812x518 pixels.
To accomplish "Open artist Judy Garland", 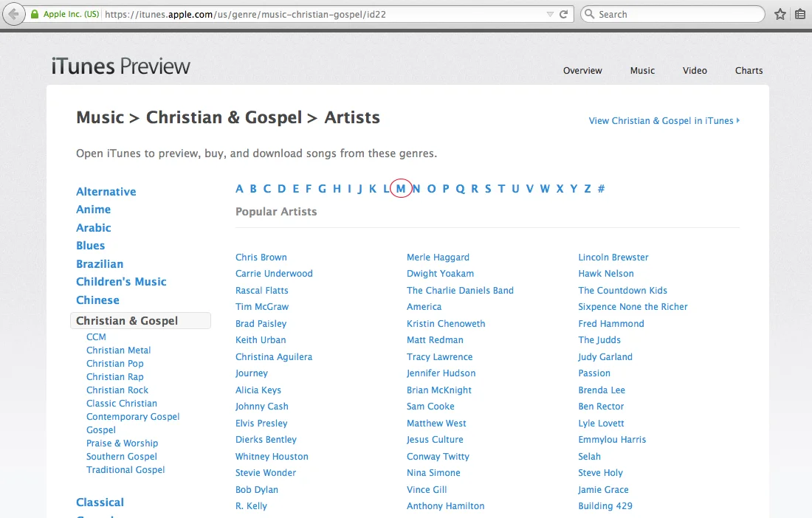I will click(605, 357).
